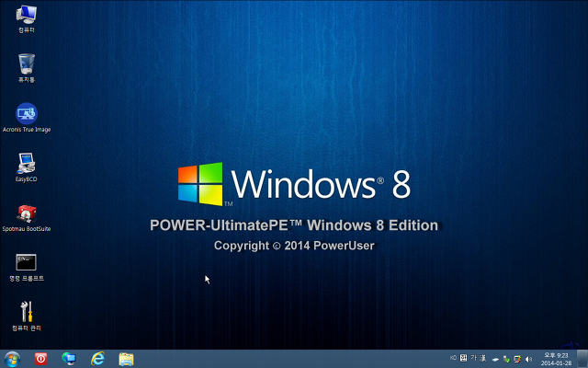Screen dimensions: 588x368
Task: Launch the EasyBCD desktop shortcut
Action: click(27, 167)
